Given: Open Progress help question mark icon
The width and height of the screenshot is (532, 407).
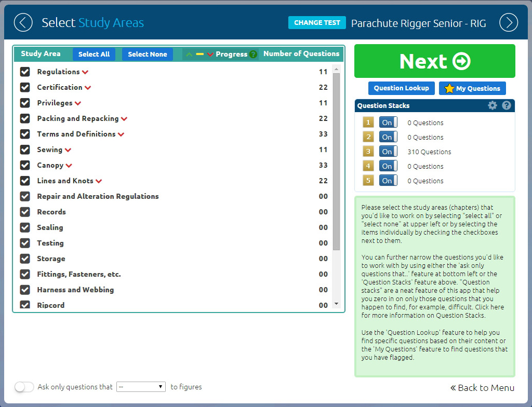Looking at the screenshot, I should pos(253,55).
